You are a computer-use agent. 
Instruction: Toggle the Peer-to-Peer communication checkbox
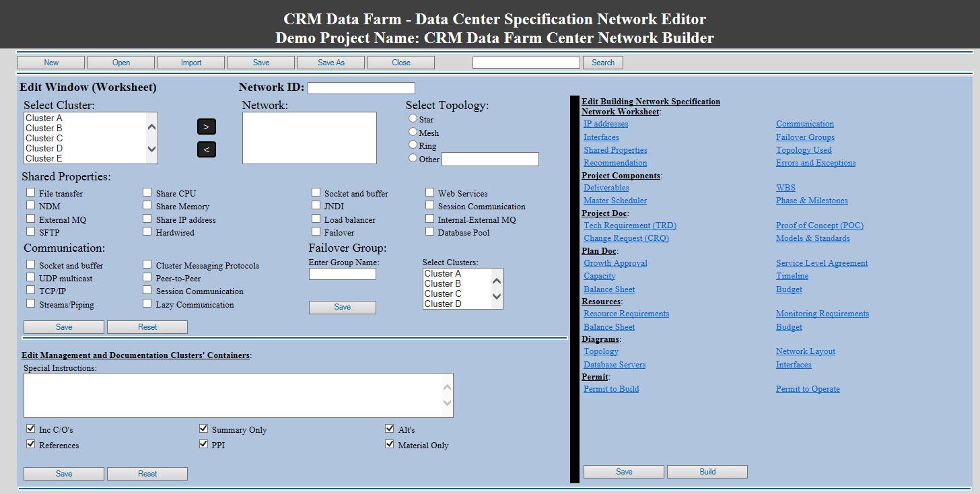pyautogui.click(x=147, y=277)
